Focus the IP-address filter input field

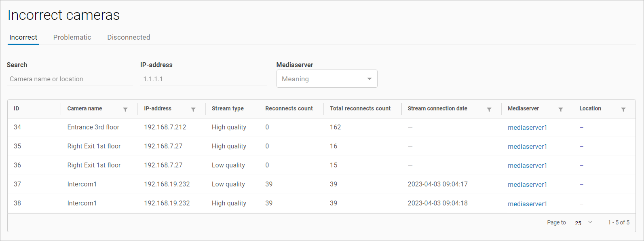203,79
